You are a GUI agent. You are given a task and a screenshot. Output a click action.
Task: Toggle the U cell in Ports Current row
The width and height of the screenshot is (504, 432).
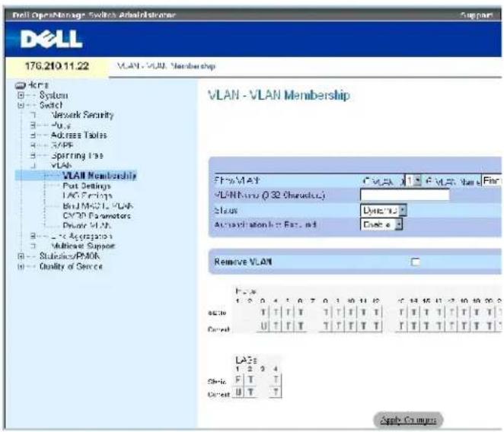pyautogui.click(x=263, y=326)
